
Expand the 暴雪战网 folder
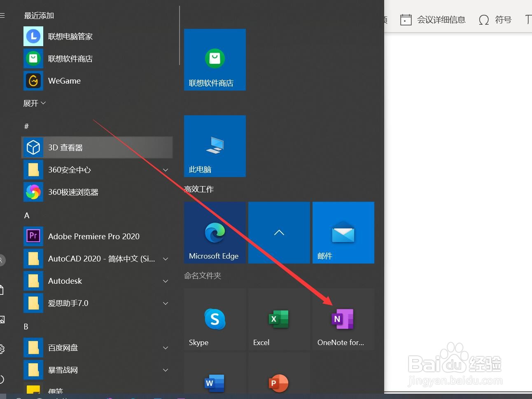tap(97, 370)
